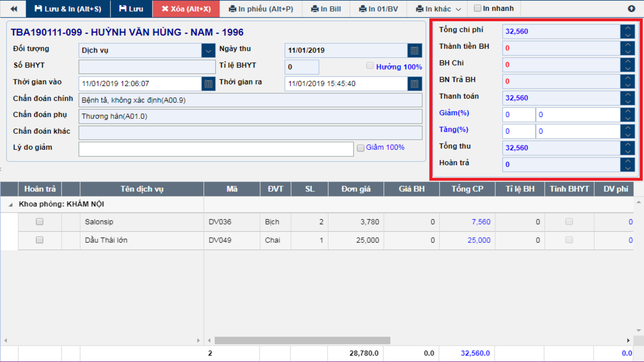This screenshot has width=644, height=362.
Task: Open calendar picker for Thời gian vào
Action: pos(208,84)
